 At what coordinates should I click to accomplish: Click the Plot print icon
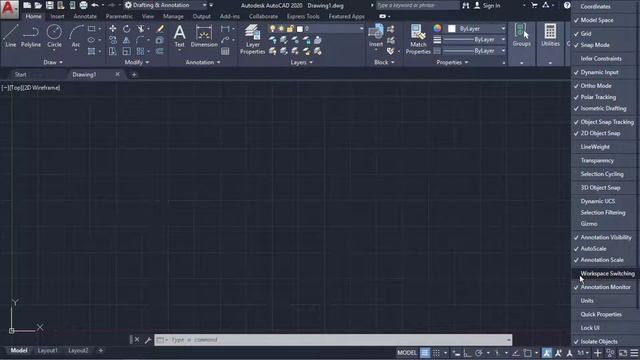83,5
